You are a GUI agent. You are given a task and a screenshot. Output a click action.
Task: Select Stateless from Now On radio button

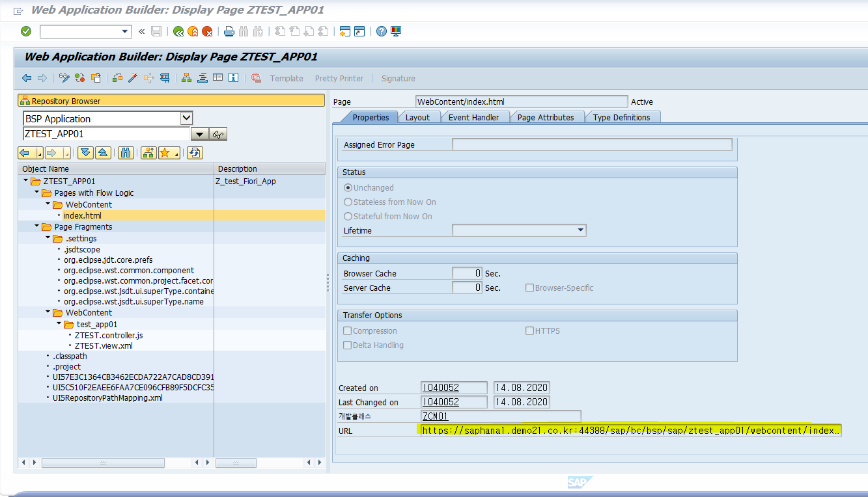(348, 202)
